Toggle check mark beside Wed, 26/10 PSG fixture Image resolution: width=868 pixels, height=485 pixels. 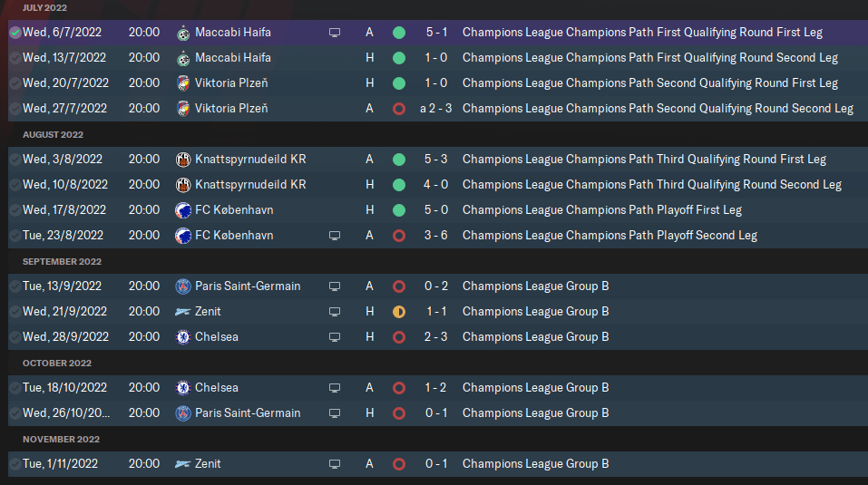(15, 413)
